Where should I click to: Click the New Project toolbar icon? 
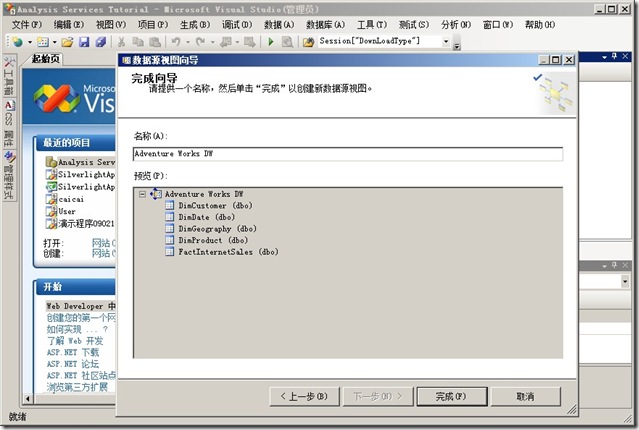[18, 42]
